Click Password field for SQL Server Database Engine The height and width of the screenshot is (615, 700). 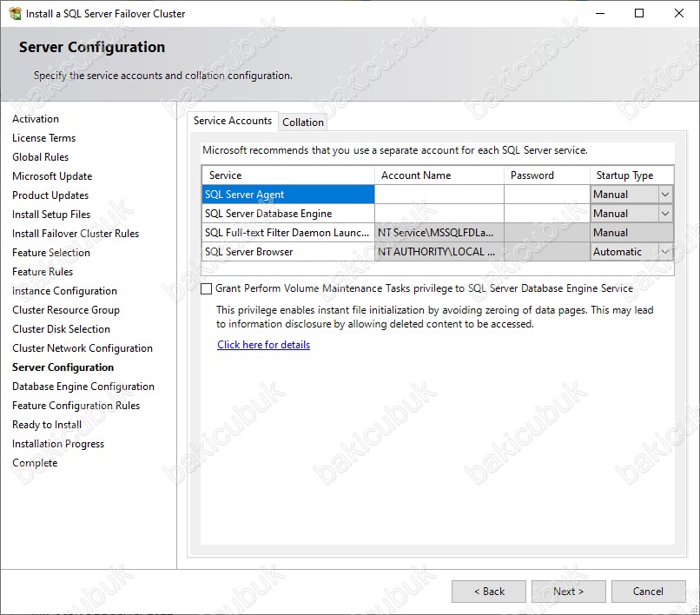547,214
